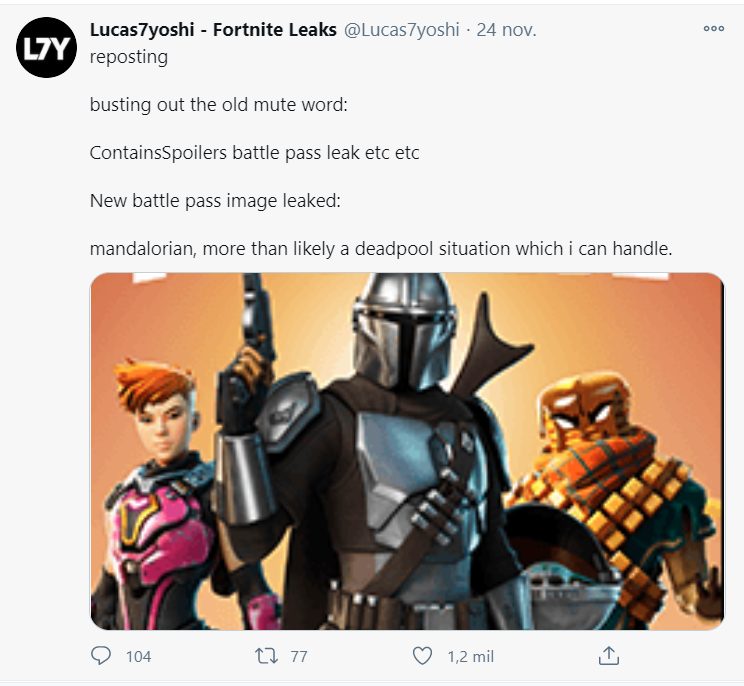Like the tweet with the heart icon
The width and height of the screenshot is (744, 686).
pos(422,656)
